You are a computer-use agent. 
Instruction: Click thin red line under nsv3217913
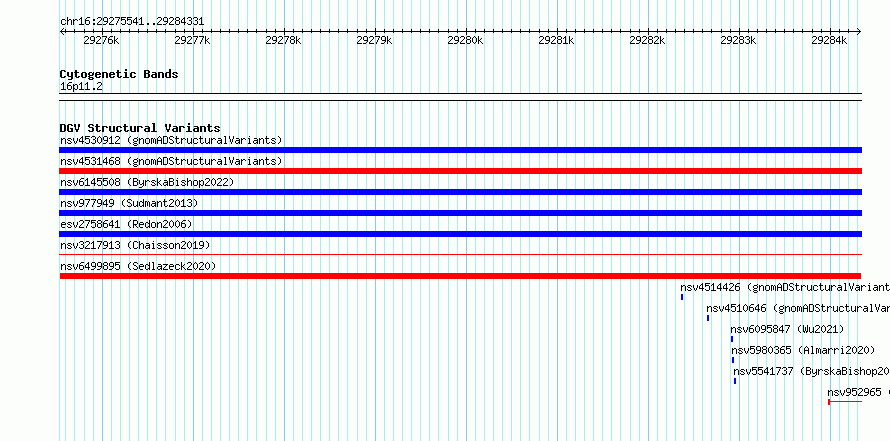point(460,255)
